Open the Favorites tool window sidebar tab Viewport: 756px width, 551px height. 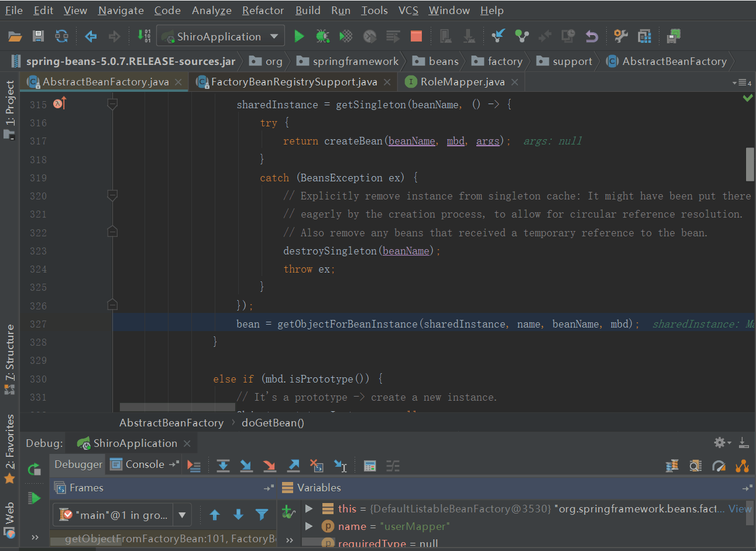point(9,449)
